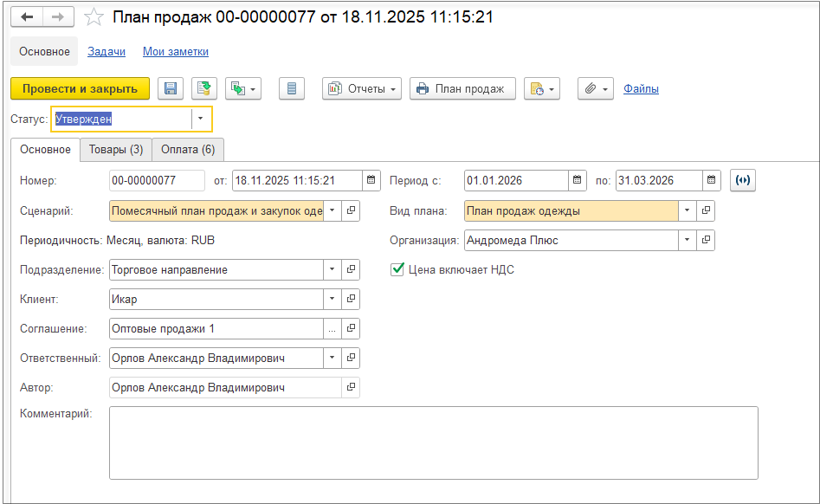Expand the Статус dropdown arrow
The width and height of the screenshot is (820, 504).
pyautogui.click(x=200, y=119)
